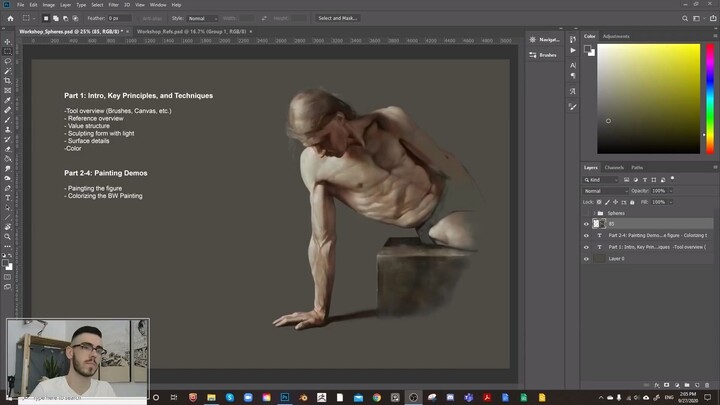Open Edit Toolbar three-dots icon
The image size is (720, 405).
(7, 247)
